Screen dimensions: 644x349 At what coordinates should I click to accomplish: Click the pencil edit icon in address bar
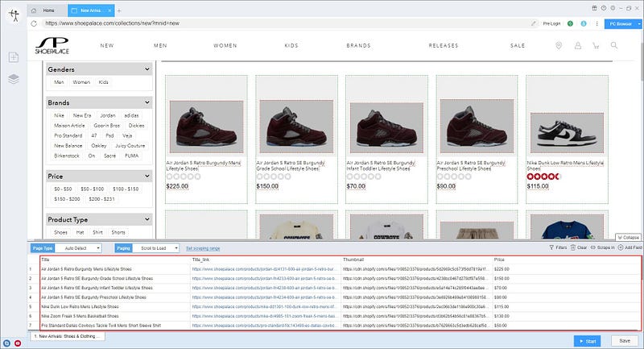(534, 23)
